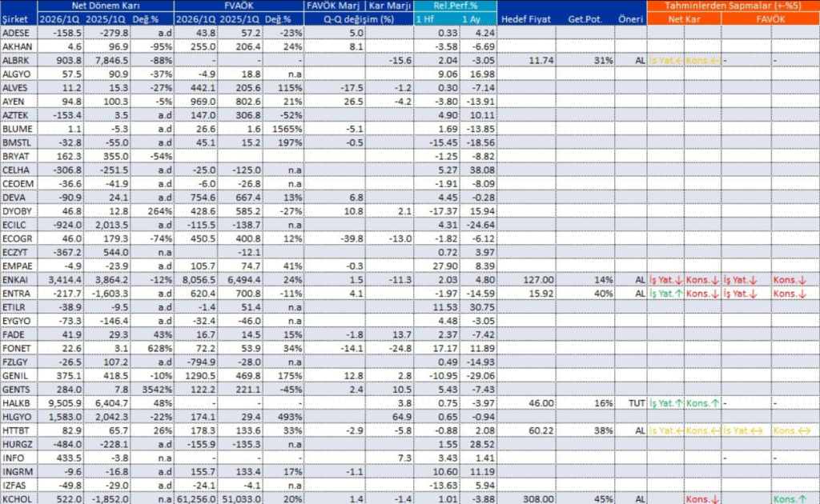Click BRYAT net profit 355.0
Screen dimensions: 820x504
[x=115, y=156]
